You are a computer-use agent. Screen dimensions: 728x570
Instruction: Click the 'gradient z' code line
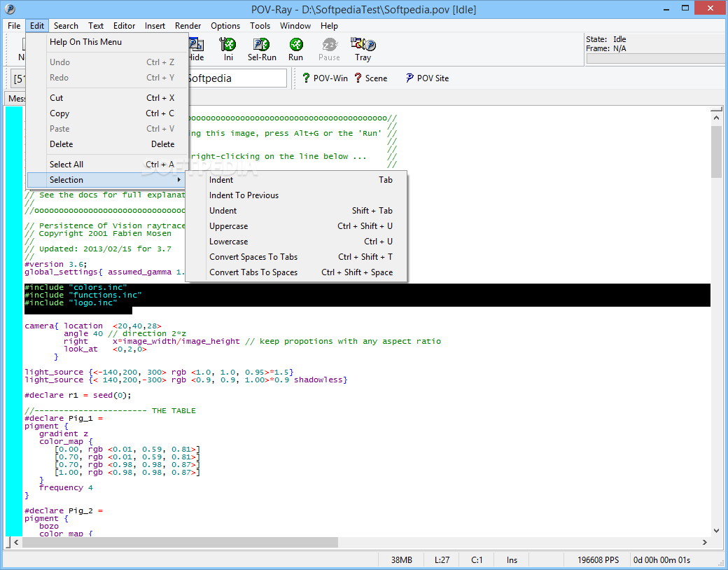pos(64,434)
